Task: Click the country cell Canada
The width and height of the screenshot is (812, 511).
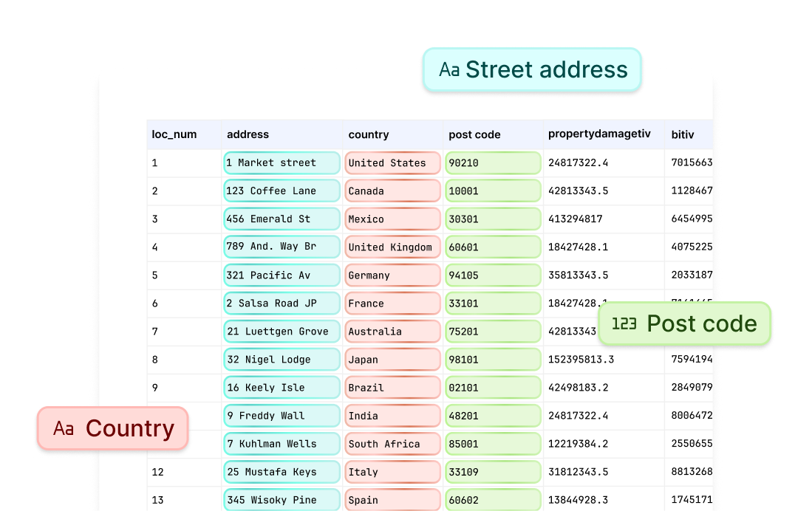Action: (392, 191)
